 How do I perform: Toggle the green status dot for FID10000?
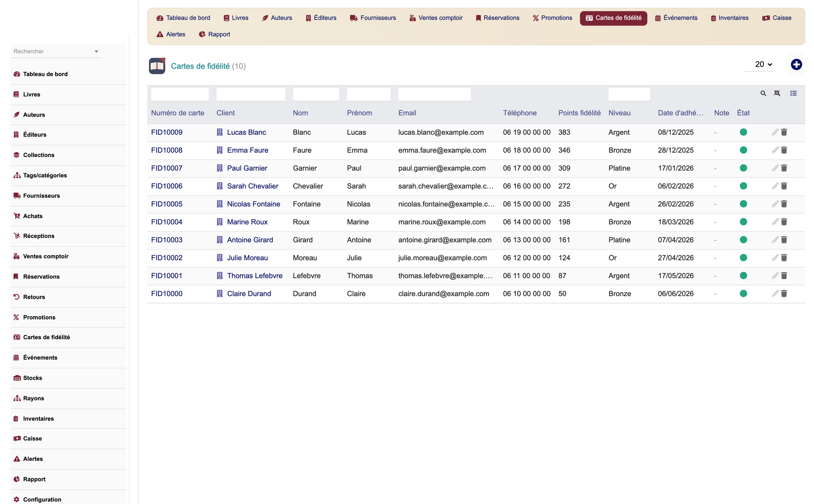click(x=743, y=294)
